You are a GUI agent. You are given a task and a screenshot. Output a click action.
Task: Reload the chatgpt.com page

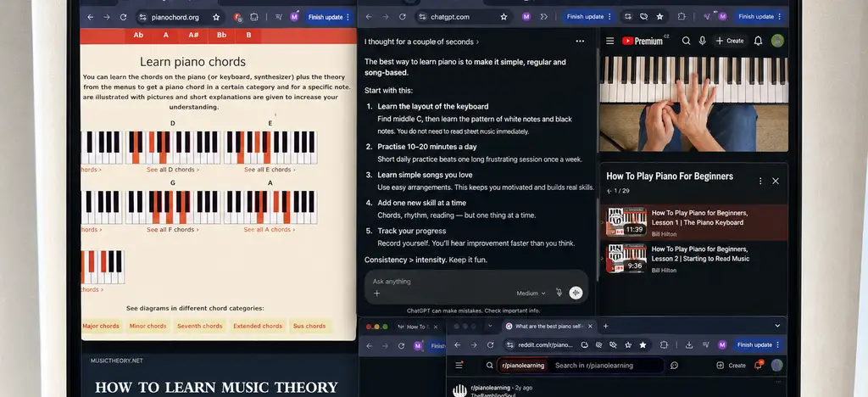point(402,17)
